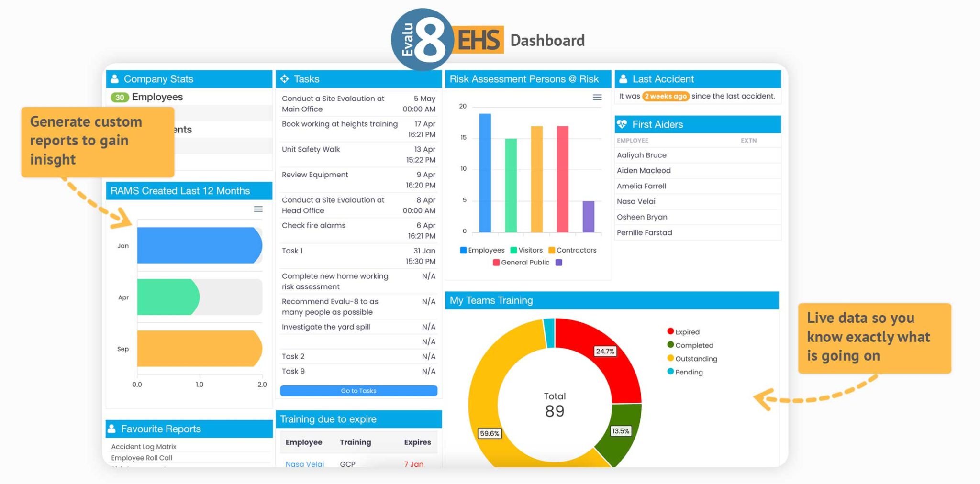Toggle Visitors series in risk chart legend

point(526,250)
